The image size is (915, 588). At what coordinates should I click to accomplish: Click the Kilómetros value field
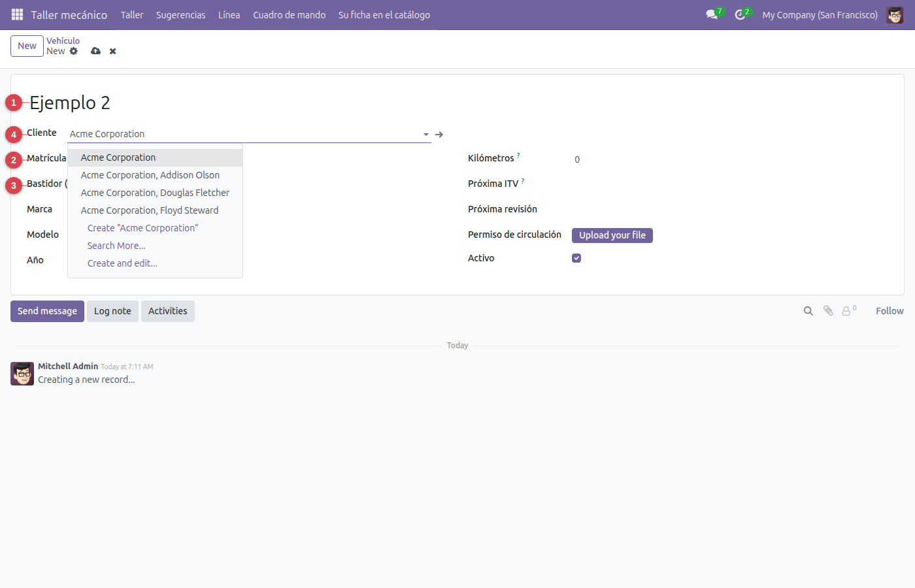point(730,159)
